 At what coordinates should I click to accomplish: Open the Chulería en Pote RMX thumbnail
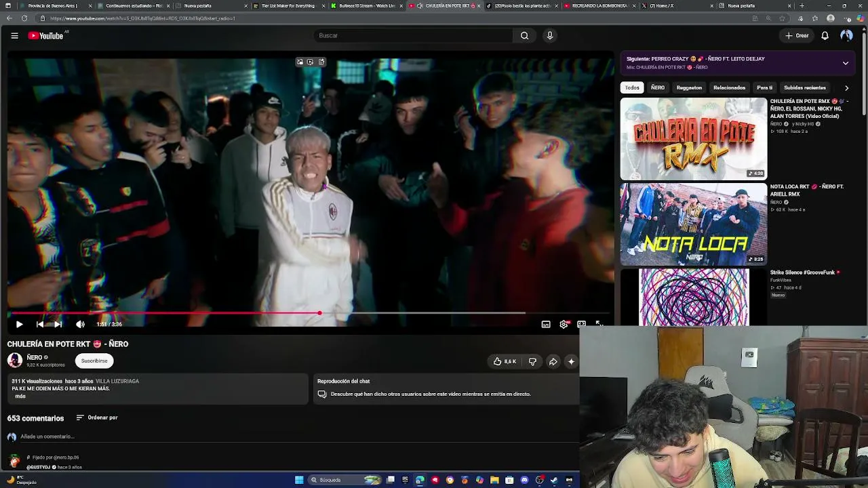point(693,139)
